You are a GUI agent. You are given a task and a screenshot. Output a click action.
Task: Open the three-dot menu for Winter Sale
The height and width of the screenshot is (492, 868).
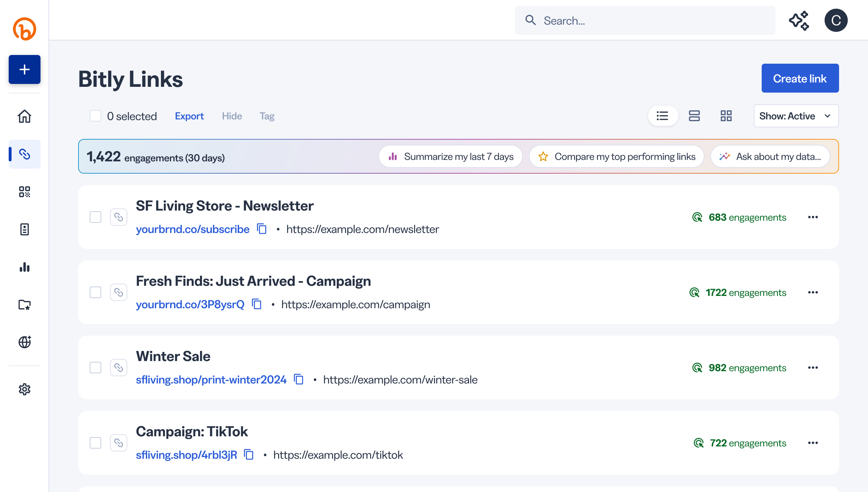[x=813, y=368]
